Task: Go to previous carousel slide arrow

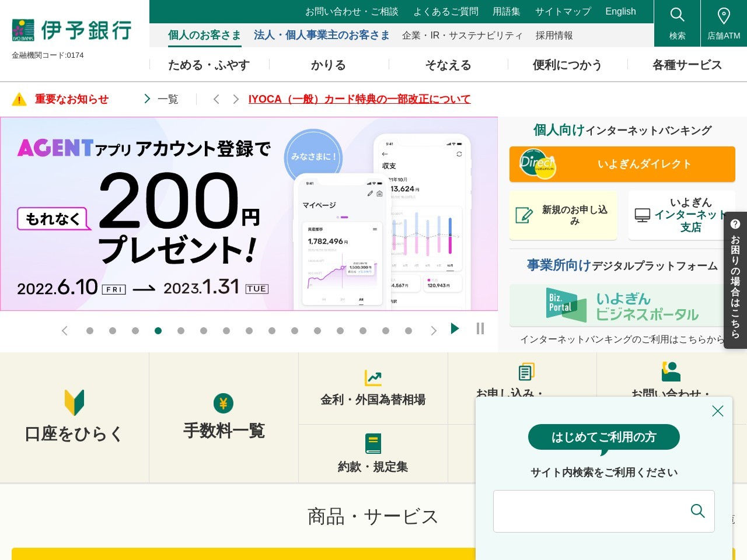Action: coord(65,331)
